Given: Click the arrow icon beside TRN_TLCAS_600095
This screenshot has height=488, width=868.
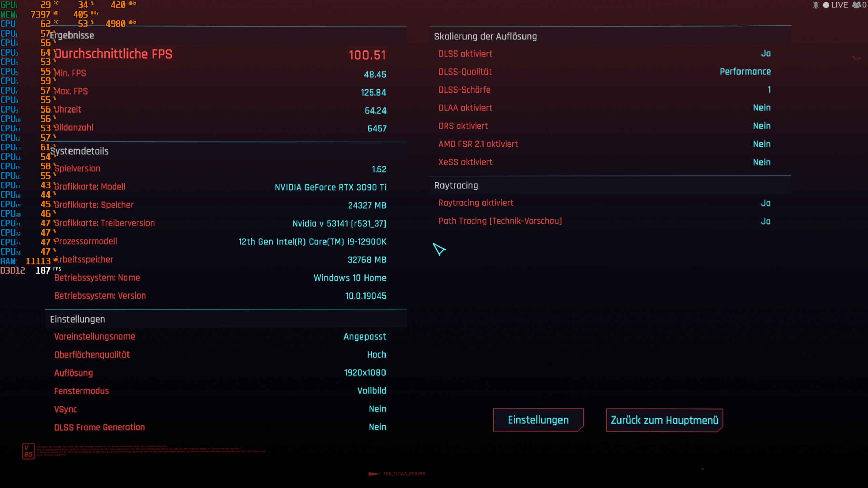Looking at the screenshot, I should [x=374, y=474].
